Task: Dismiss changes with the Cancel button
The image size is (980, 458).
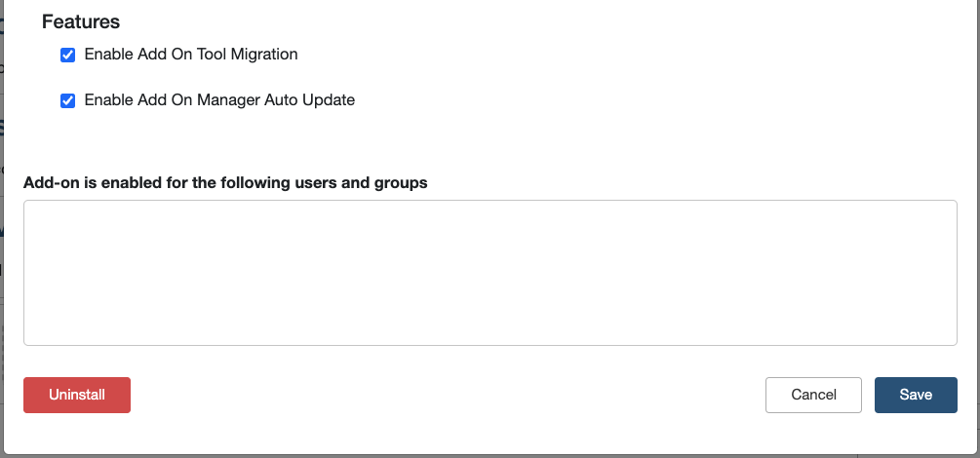Action: 813,395
